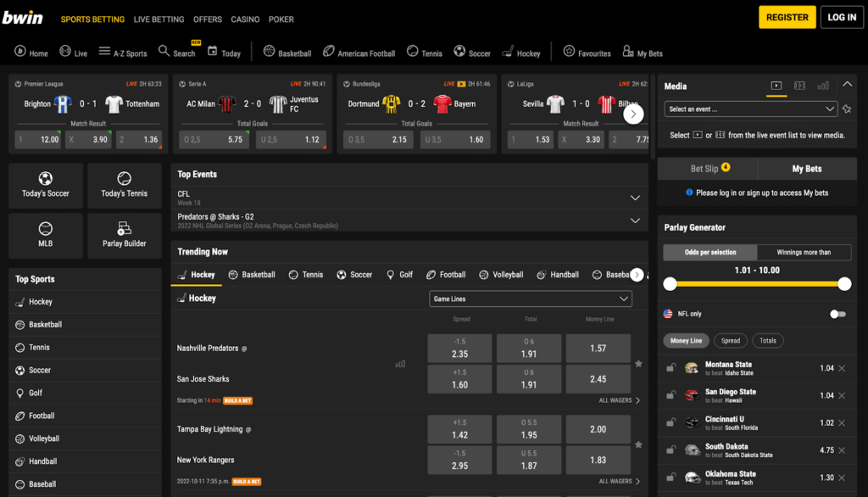Bet San Jose Sharks spread +1.5 at 1.60
Screen dimensions: 868x497
(x=459, y=379)
